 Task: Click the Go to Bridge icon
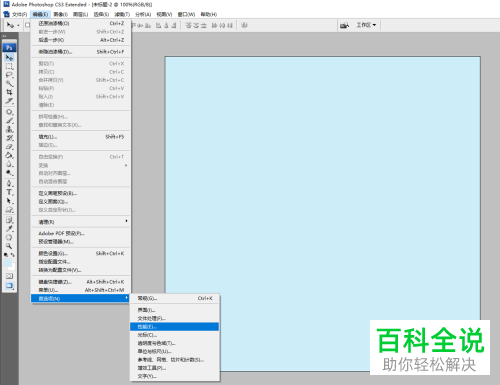click(x=344, y=25)
